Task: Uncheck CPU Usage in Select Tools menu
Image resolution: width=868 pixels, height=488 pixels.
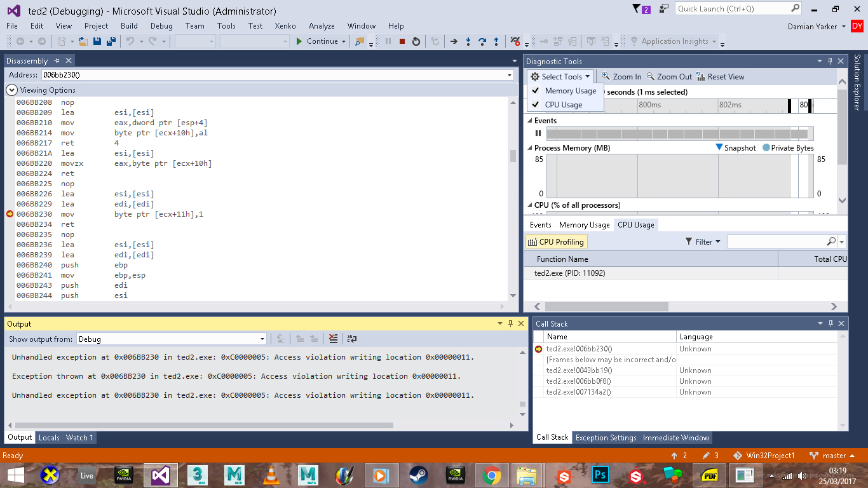Action: click(x=563, y=105)
